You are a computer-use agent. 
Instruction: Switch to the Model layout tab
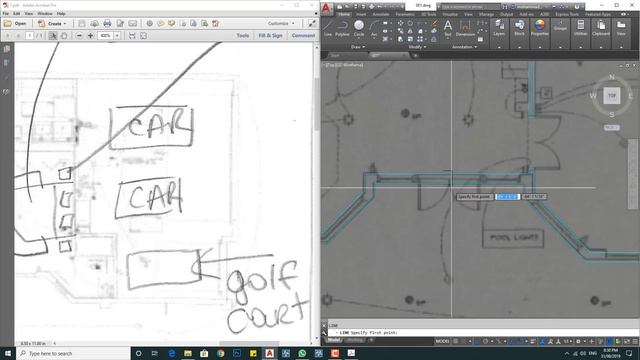click(333, 340)
